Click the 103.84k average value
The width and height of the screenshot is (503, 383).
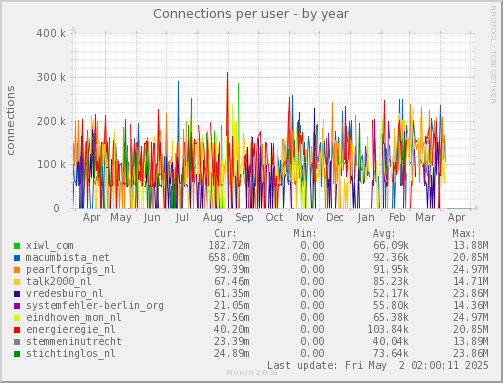pos(388,330)
